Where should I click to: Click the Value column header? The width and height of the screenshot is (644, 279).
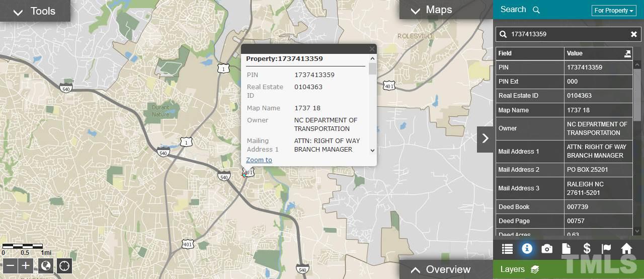tap(598, 53)
